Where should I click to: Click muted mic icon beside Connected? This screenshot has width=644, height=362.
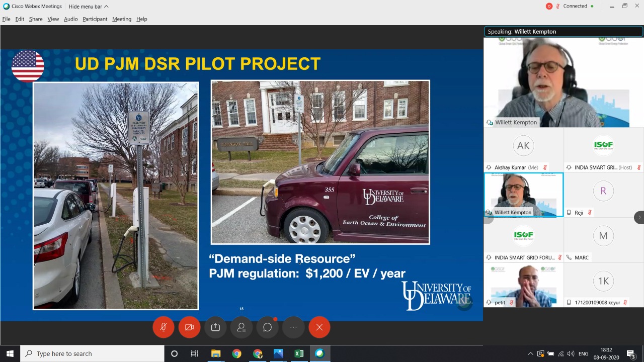click(x=558, y=6)
